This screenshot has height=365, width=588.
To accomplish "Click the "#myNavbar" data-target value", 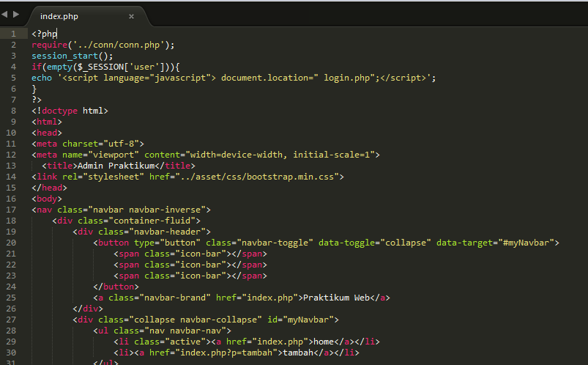I will pos(526,243).
